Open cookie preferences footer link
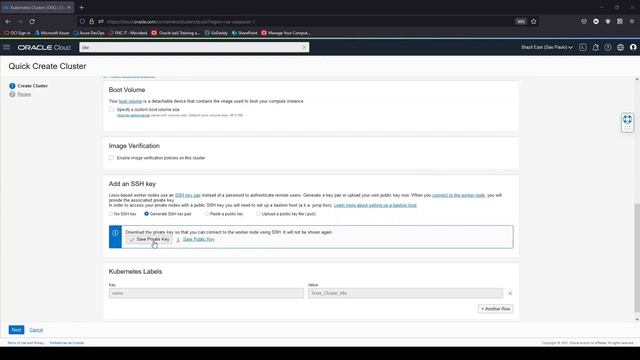Viewport: 640px width, 360px height. point(67,343)
